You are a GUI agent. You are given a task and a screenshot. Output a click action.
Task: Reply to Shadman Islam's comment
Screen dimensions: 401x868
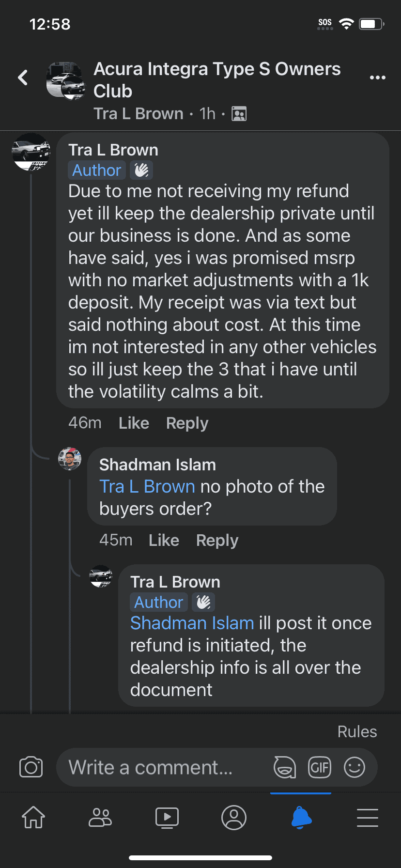217,541
